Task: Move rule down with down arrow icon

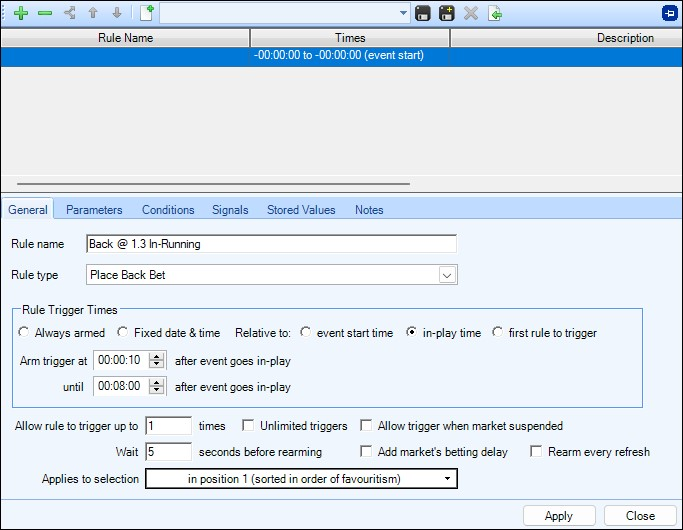Action: coord(117,13)
